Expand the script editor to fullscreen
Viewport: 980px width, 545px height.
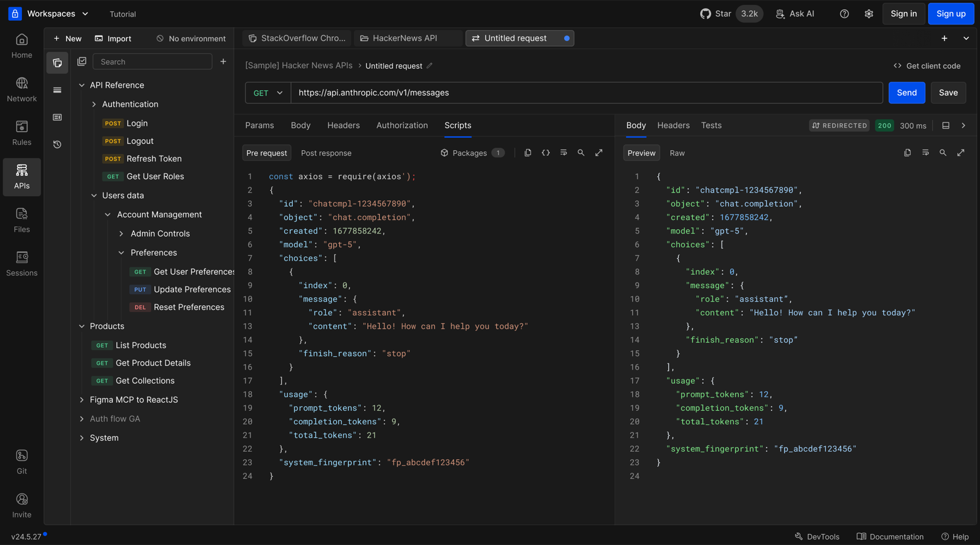click(599, 153)
